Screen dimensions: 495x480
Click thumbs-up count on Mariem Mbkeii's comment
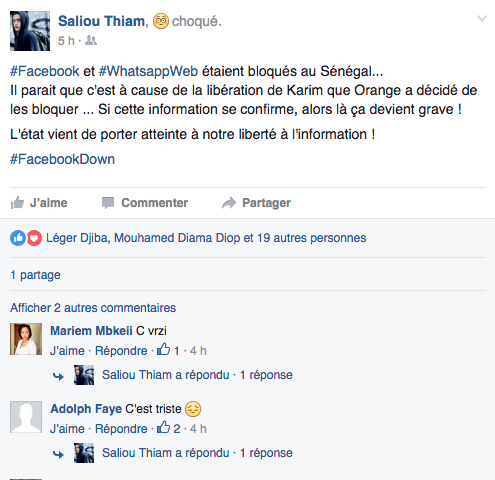click(168, 350)
